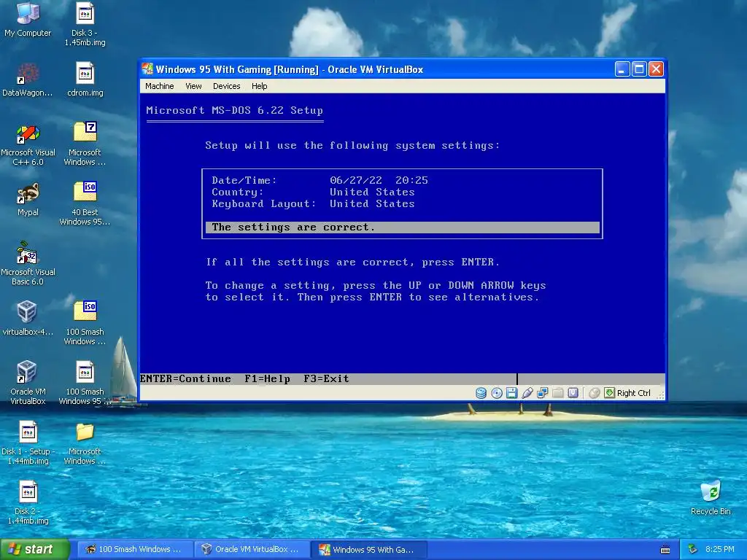This screenshot has width=747, height=560.
Task: Click the floppy disk status icon
Action: point(511,393)
